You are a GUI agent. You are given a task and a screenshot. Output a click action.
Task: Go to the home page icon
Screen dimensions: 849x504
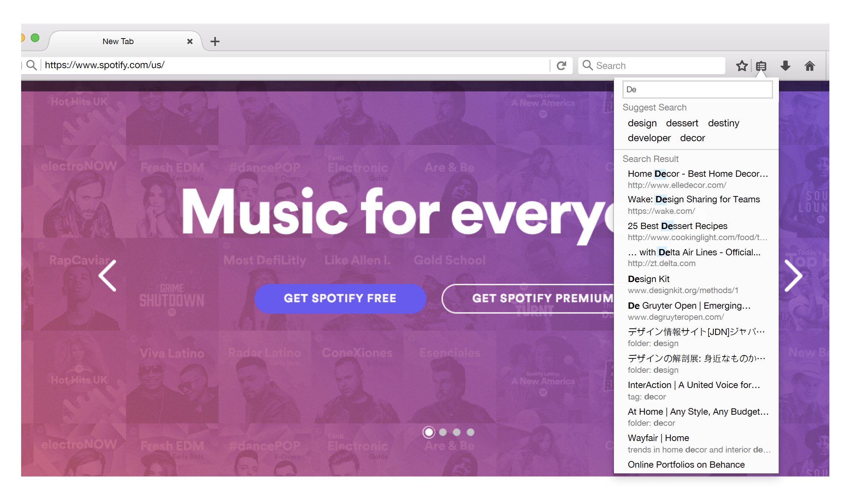tap(810, 66)
